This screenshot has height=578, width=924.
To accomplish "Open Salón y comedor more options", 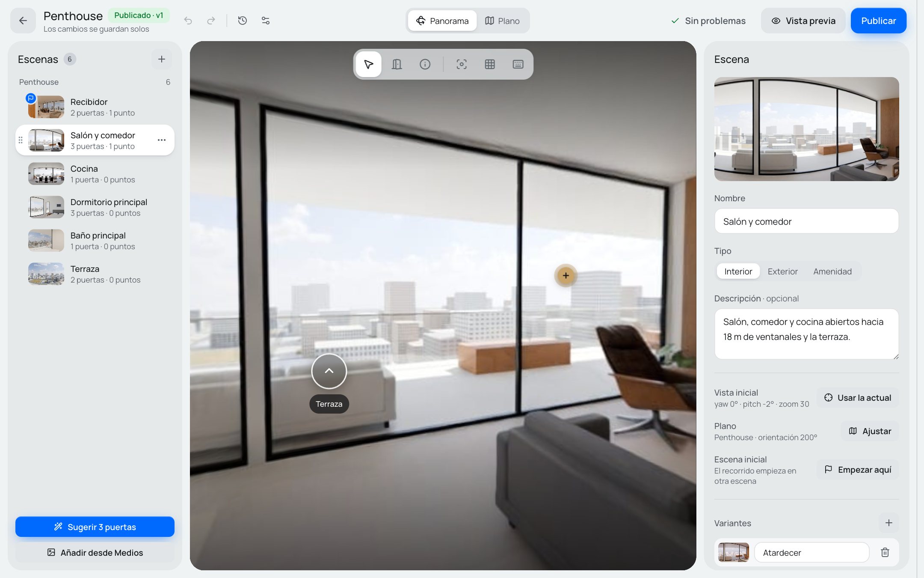I will click(162, 140).
